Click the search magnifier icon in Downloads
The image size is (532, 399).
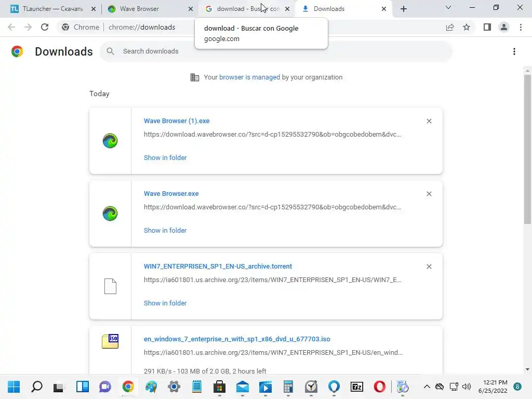pos(110,51)
